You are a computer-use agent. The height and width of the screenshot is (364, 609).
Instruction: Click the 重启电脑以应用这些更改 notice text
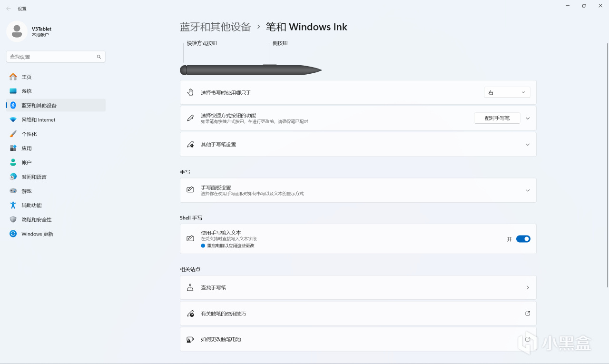(x=230, y=246)
